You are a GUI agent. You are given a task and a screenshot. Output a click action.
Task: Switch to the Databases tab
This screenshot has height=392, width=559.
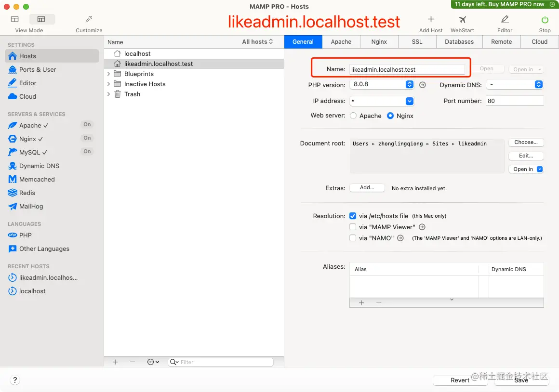[x=459, y=42]
